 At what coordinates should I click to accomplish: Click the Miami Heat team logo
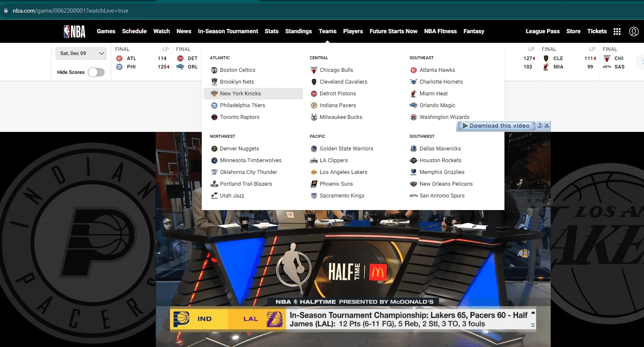pyautogui.click(x=414, y=94)
